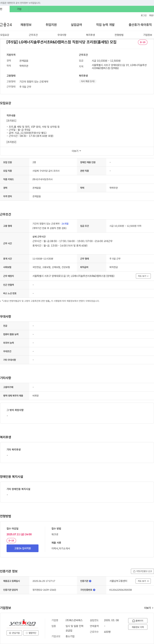This screenshot has height=644, width=154.
Task: Click the 고용24 입사지원 apply button
Action: pos(22,548)
